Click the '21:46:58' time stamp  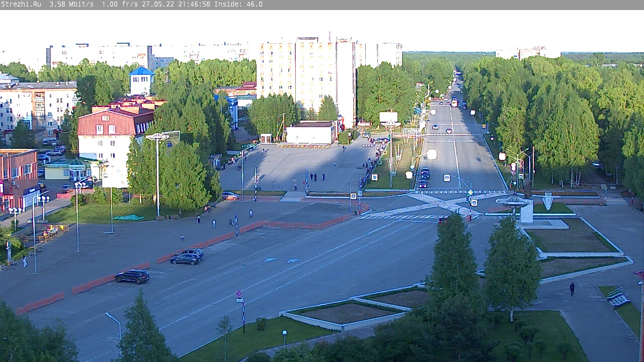[194, 4]
